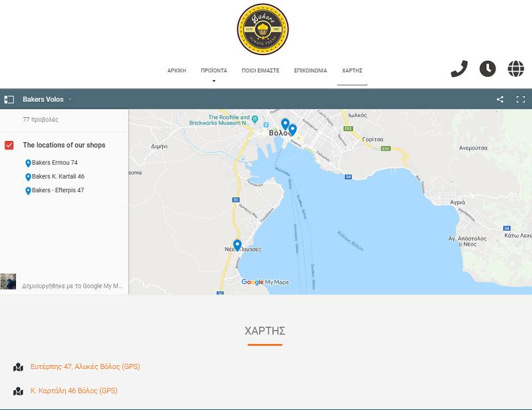Click the Rooftile and Brickworks Museum marker
Image resolution: width=532 pixels, height=410 pixels.
tap(255, 119)
